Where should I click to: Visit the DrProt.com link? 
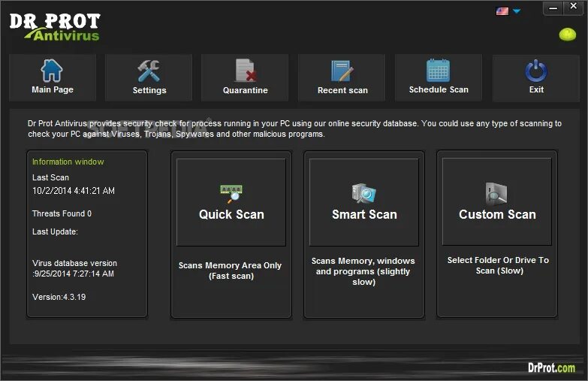[x=552, y=367]
